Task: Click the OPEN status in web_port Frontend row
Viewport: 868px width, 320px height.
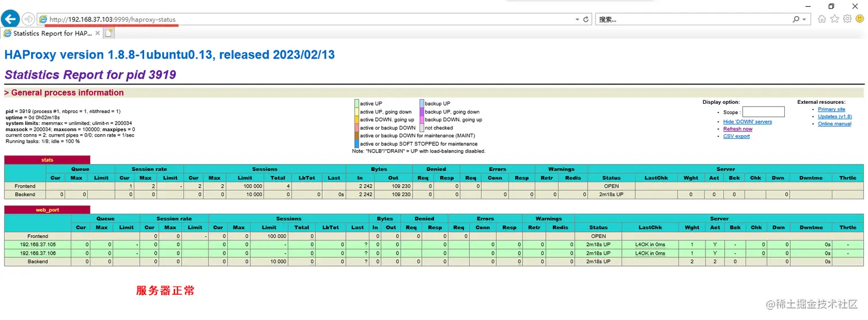Action: pyautogui.click(x=598, y=236)
